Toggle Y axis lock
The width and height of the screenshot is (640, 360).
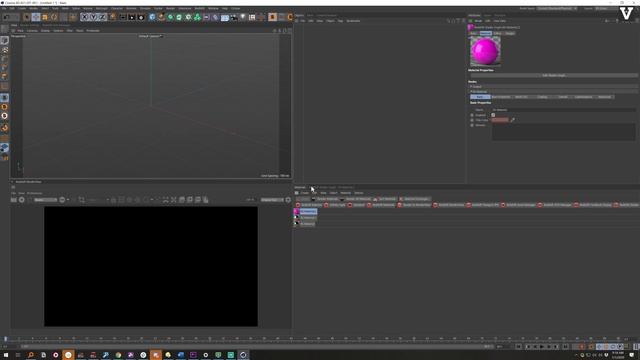click(93, 17)
